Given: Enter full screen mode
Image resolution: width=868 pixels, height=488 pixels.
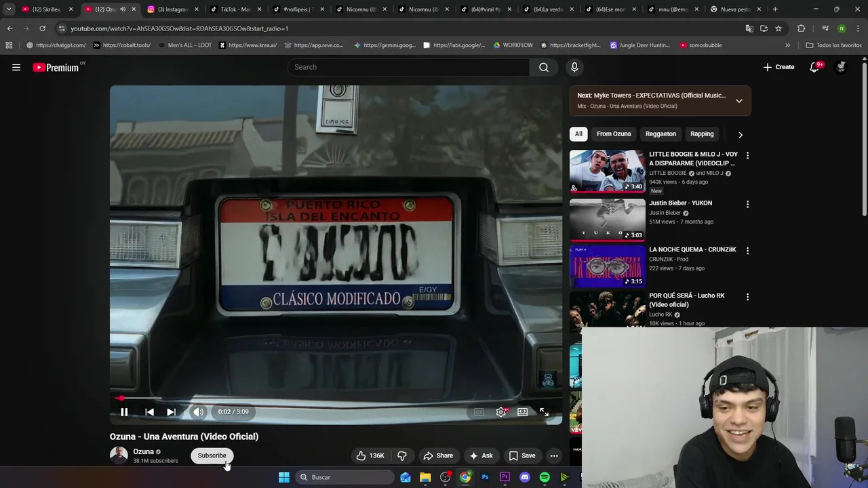Looking at the screenshot, I should pyautogui.click(x=544, y=411).
